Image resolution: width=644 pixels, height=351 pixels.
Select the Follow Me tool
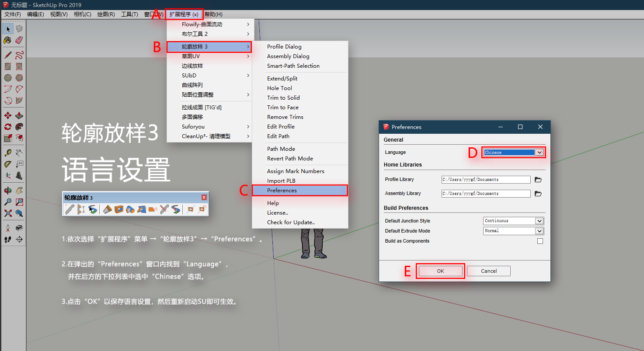[x=19, y=127]
